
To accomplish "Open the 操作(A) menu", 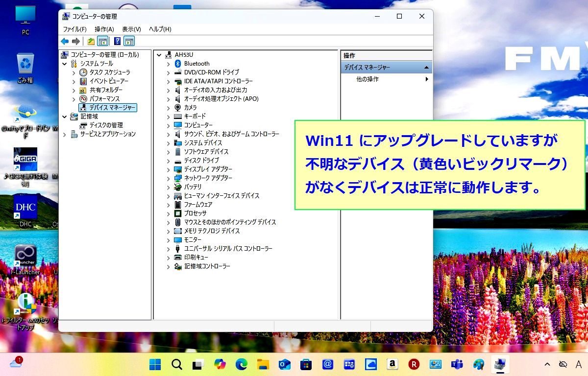I will [x=104, y=29].
